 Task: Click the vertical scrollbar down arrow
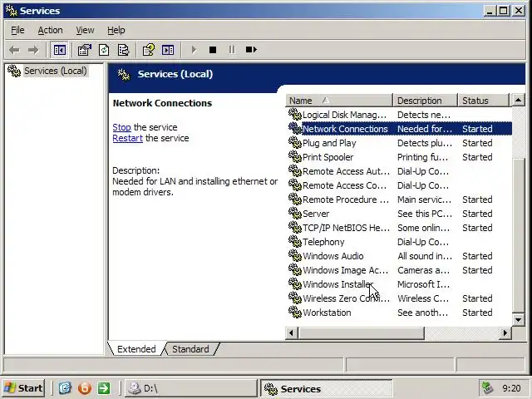point(518,319)
